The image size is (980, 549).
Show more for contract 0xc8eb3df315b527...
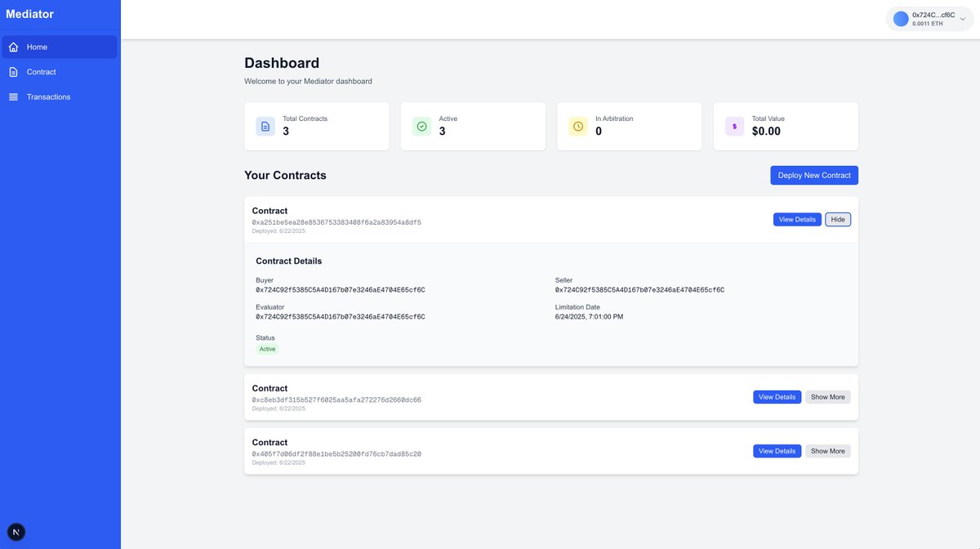[x=828, y=396]
